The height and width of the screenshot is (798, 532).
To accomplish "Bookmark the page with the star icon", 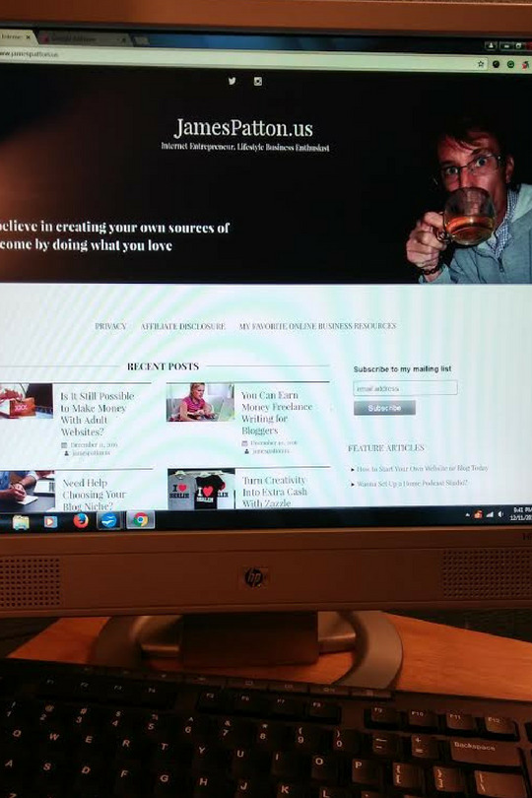I will 481,64.
